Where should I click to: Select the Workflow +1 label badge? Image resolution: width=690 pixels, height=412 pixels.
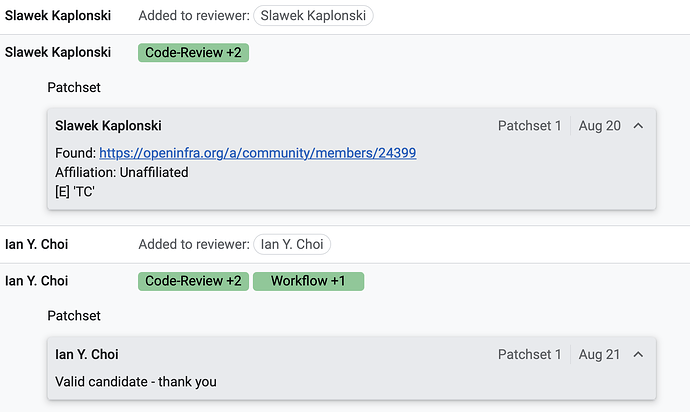308,281
